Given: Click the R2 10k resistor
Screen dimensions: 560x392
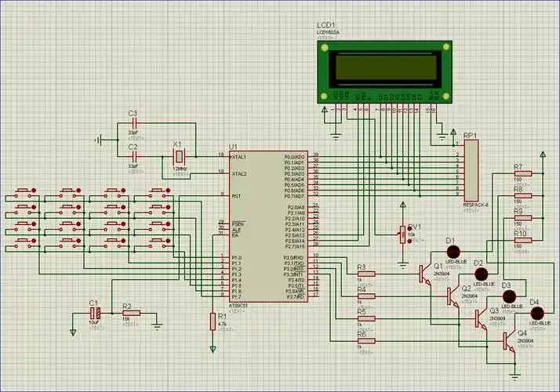Looking at the screenshot, I should [x=130, y=313].
